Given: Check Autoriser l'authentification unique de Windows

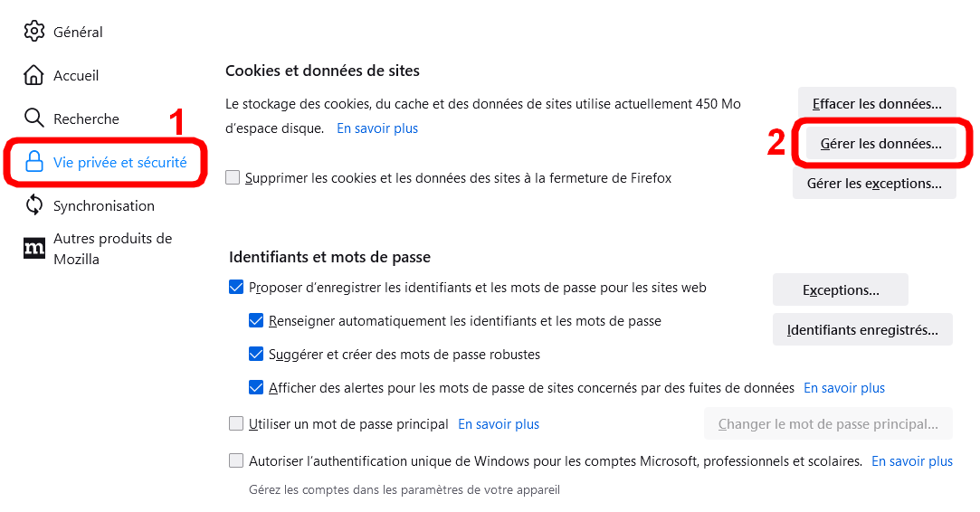Looking at the screenshot, I should tap(236, 461).
